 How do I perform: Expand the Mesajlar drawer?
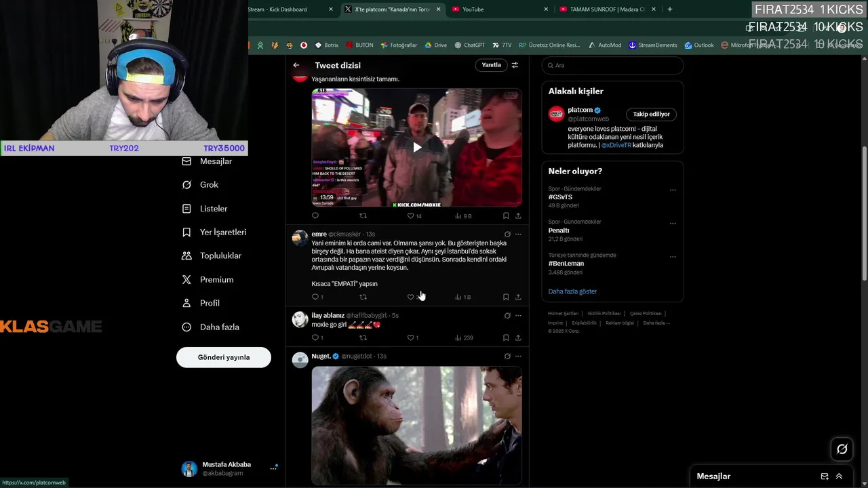pos(839,476)
